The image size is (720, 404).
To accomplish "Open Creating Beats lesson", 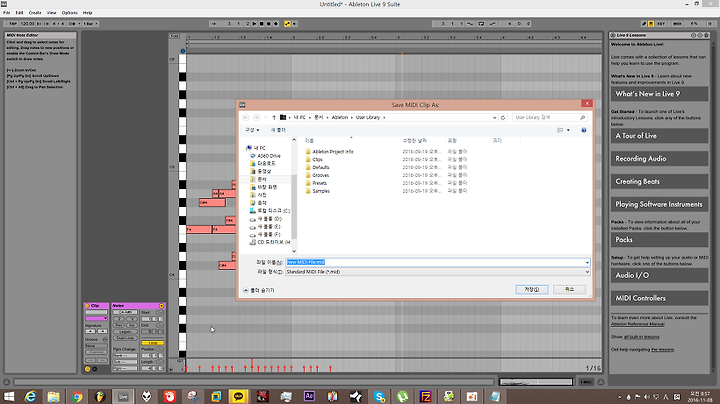I will click(x=659, y=181).
